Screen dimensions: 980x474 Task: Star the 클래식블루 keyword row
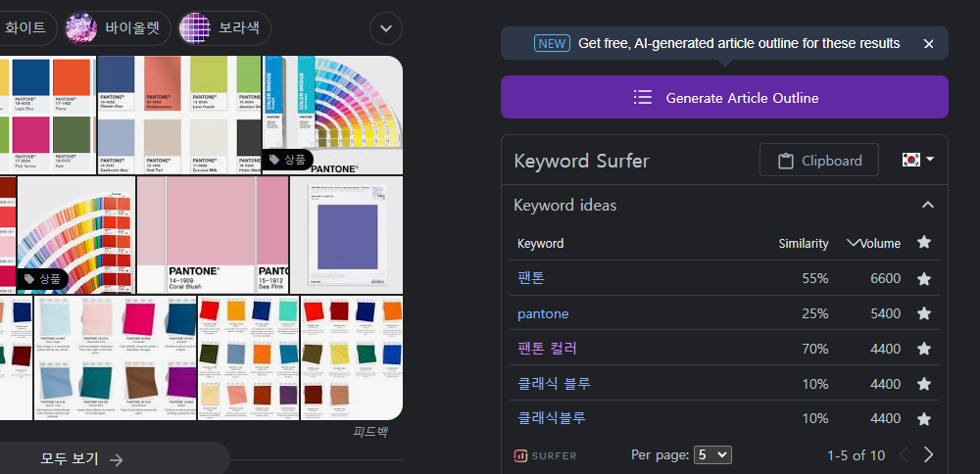click(924, 419)
